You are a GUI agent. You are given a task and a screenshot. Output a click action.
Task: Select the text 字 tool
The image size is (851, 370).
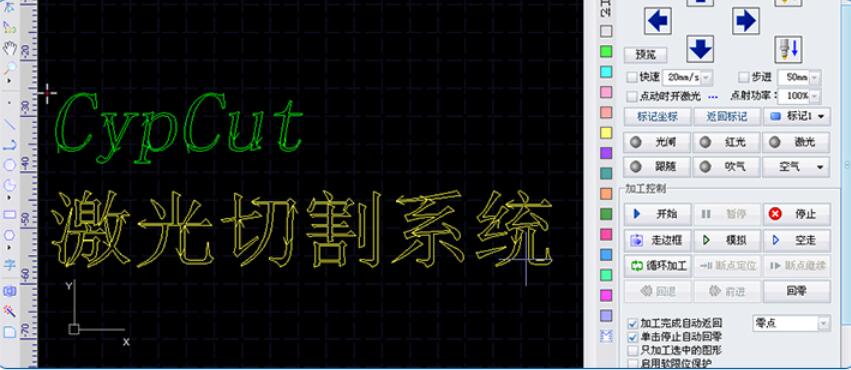click(x=10, y=265)
